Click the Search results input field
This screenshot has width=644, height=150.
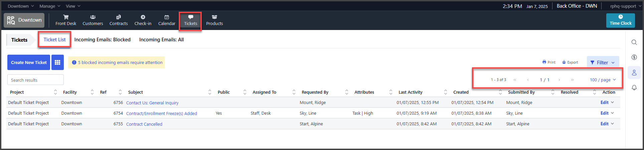[x=35, y=80]
